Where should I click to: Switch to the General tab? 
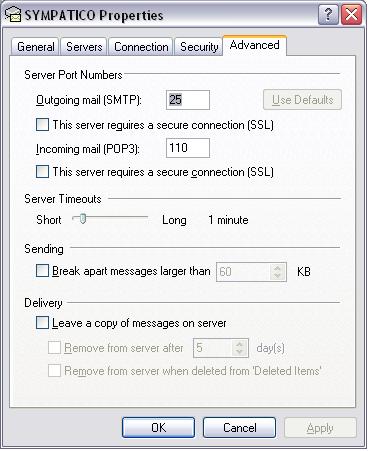pos(36,46)
